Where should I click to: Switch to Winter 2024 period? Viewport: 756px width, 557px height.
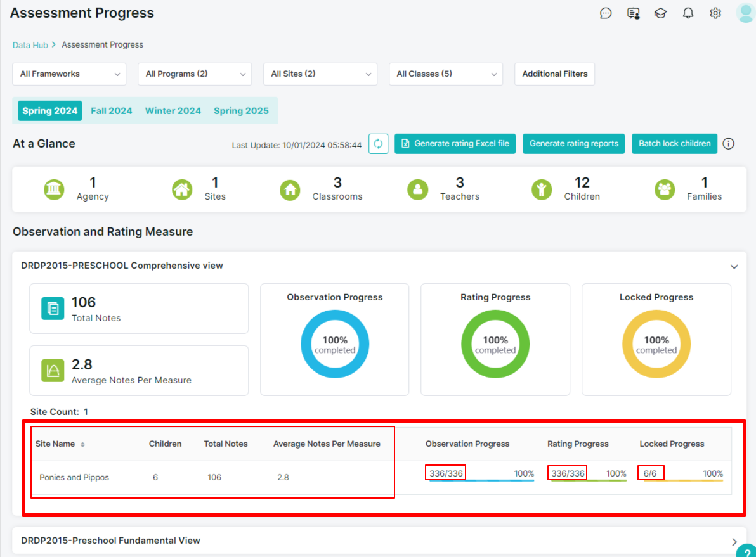[173, 111]
